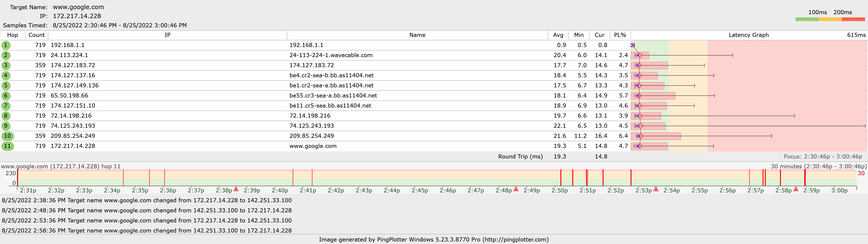Click the red 200ms legend color bar
This screenshot has width=868, height=244.
[x=853, y=19]
